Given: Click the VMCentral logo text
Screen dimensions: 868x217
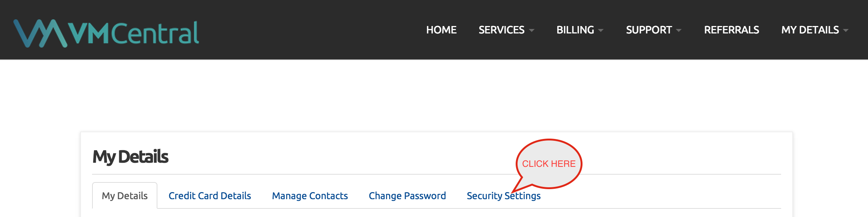Looking at the screenshot, I should click(134, 33).
